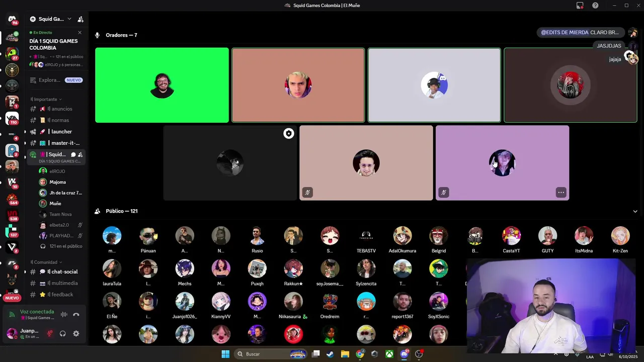Image resolution: width=644 pixels, height=362 pixels.
Task: Open server with 27 badge in sidebar
Action: (12, 53)
